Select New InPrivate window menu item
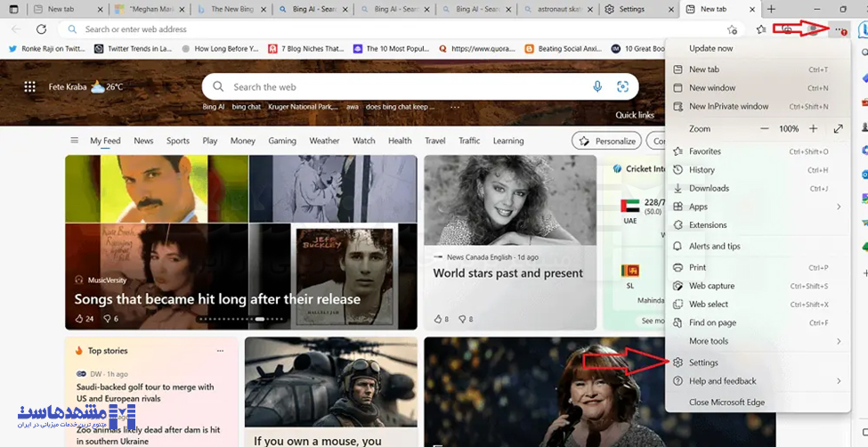Image resolution: width=868 pixels, height=447 pixels. pos(728,106)
